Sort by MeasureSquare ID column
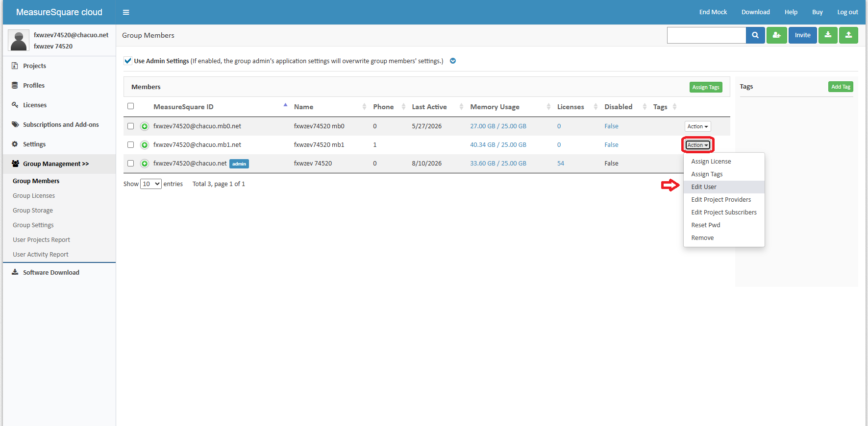Screen dimensions: 868x426 (x=183, y=107)
